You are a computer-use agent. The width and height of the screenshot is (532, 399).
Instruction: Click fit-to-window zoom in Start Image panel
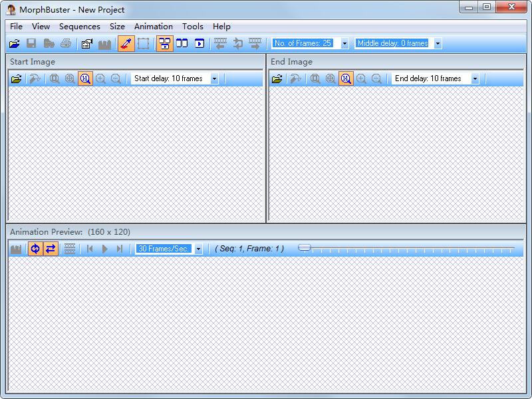click(x=55, y=78)
